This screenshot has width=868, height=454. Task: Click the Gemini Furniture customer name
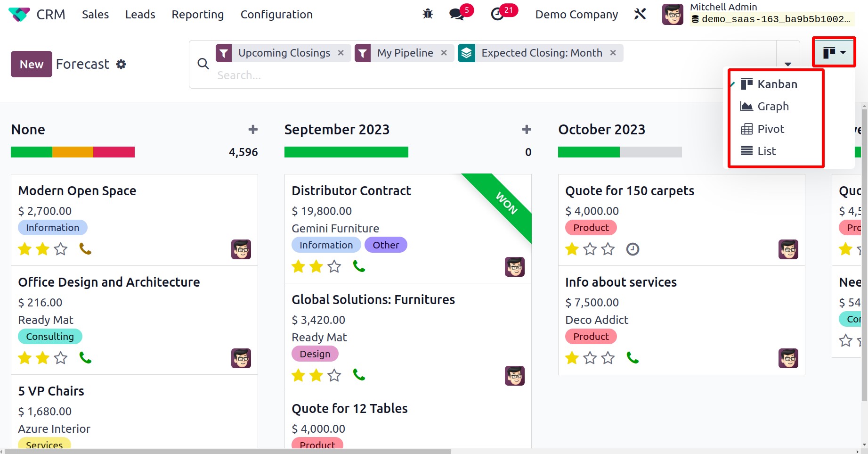(x=335, y=229)
